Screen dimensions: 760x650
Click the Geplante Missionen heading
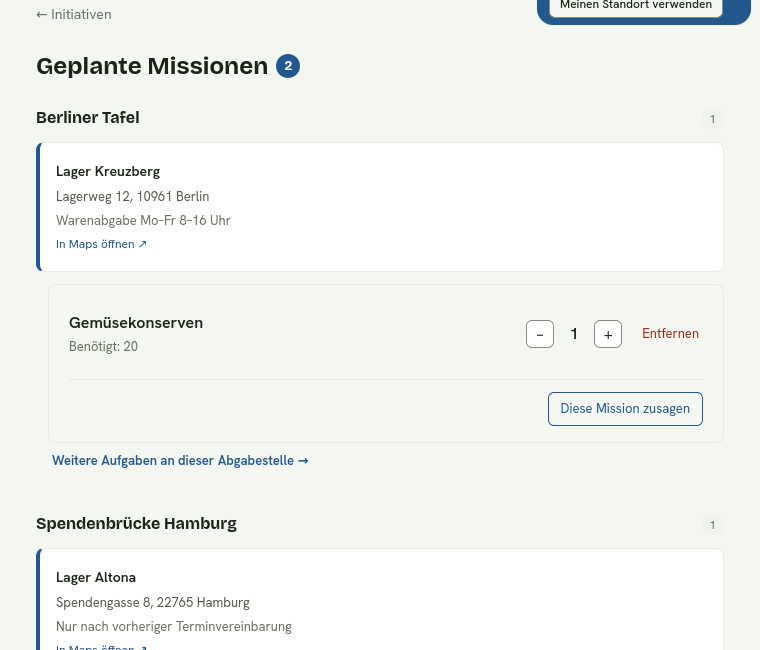point(152,66)
